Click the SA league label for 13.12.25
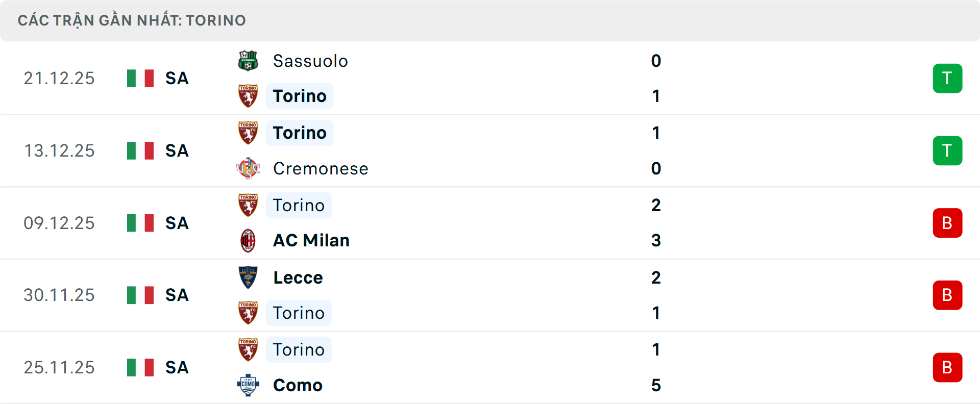980x404 pixels. [x=177, y=151]
